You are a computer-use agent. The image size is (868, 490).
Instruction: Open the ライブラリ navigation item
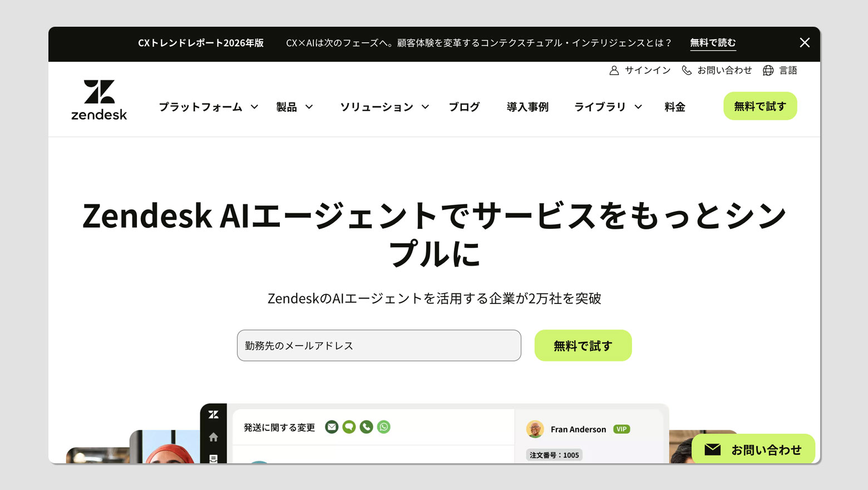click(x=600, y=107)
